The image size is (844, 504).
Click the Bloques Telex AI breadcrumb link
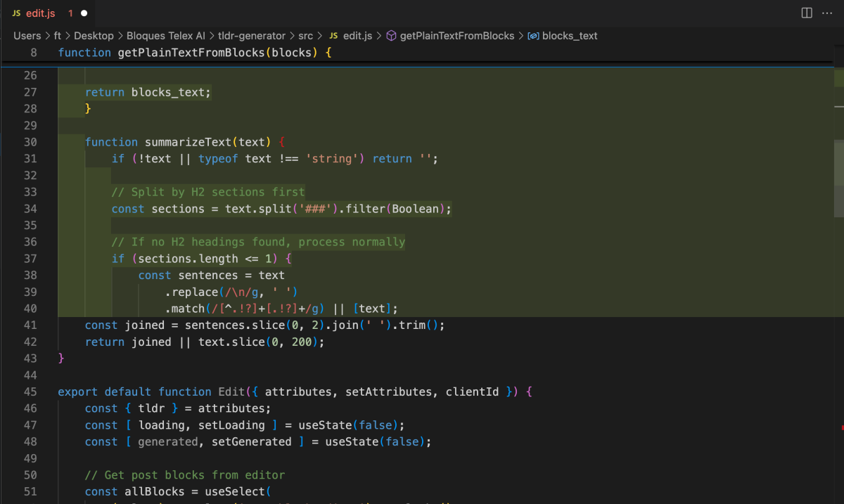pyautogui.click(x=166, y=36)
